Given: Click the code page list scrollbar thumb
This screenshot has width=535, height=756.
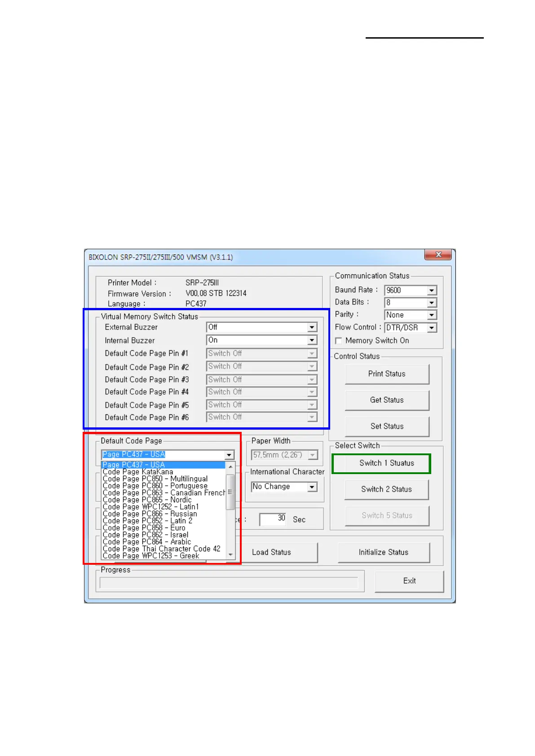Looking at the screenshot, I should [x=230, y=492].
